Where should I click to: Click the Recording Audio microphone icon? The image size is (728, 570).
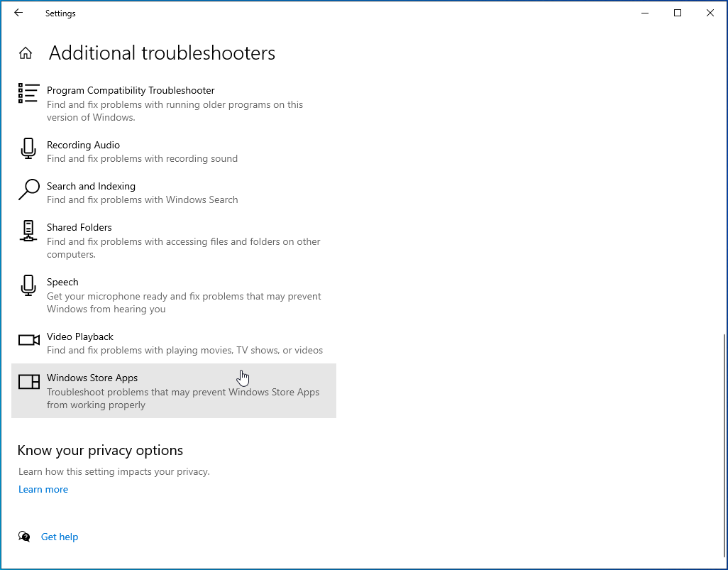pos(28,148)
